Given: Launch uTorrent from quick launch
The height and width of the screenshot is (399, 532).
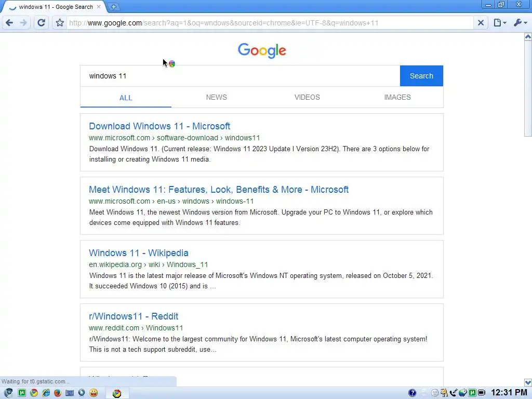Looking at the screenshot, I should click(x=22, y=393).
